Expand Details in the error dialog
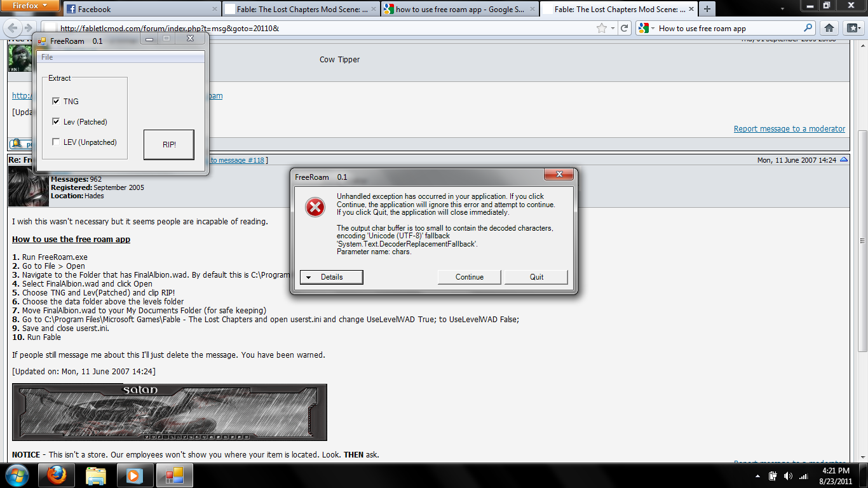 (331, 277)
